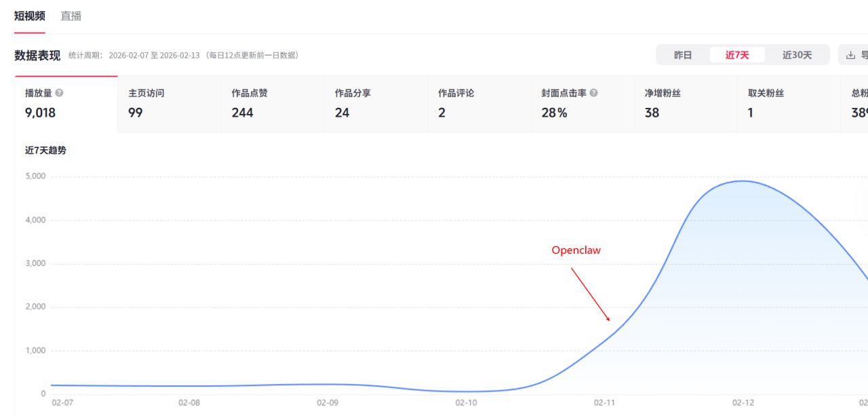Select the 主页访问 metric card
This screenshot has width=868, height=416.
click(x=170, y=104)
